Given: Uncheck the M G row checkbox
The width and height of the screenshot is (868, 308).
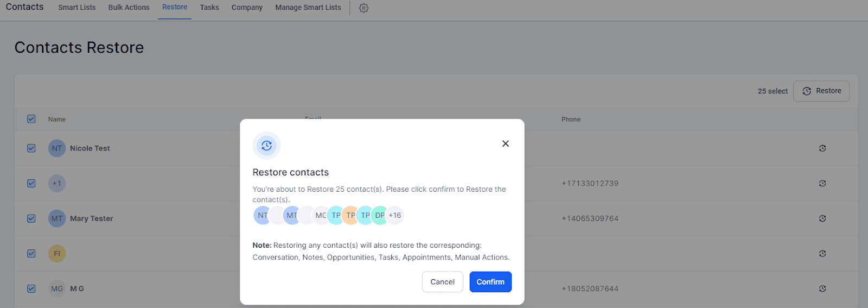Looking at the screenshot, I should tap(31, 288).
